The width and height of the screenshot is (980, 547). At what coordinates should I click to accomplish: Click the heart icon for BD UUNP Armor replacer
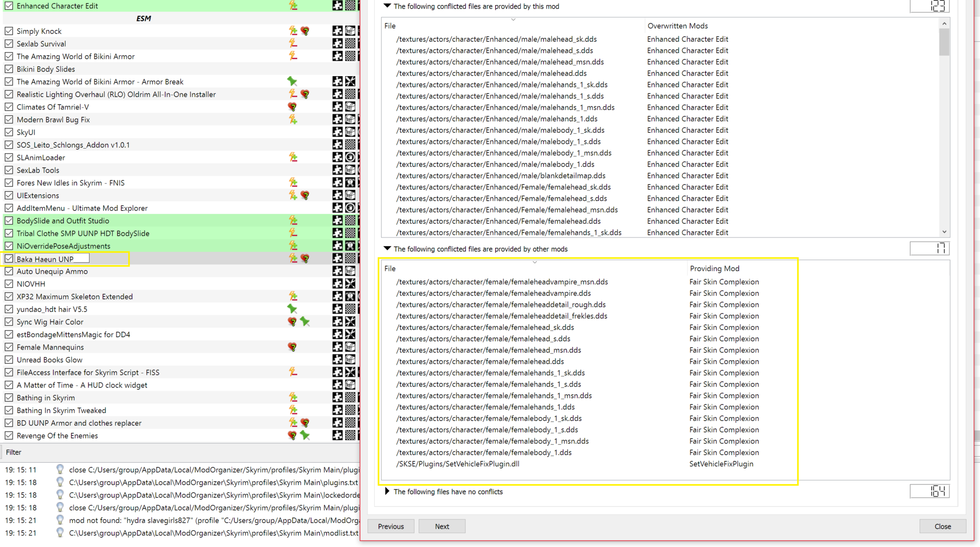pyautogui.click(x=305, y=423)
